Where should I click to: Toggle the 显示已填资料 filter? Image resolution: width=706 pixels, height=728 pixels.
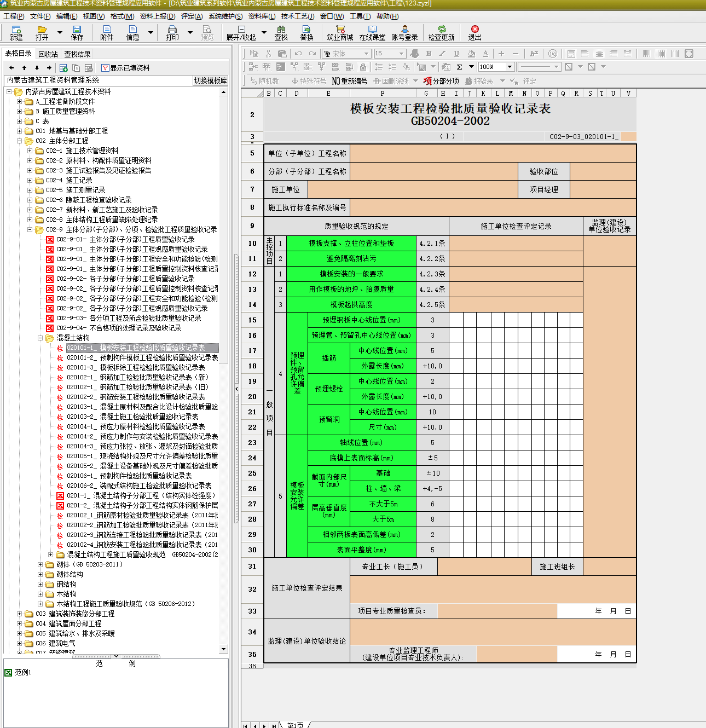(x=125, y=68)
